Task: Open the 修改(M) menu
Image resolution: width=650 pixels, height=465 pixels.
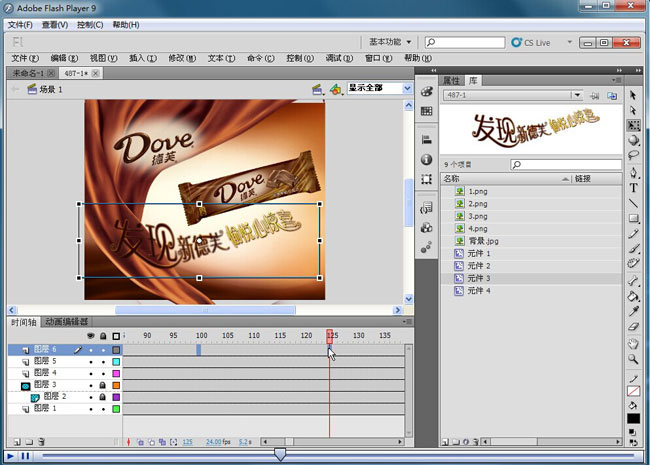Action: [182, 58]
